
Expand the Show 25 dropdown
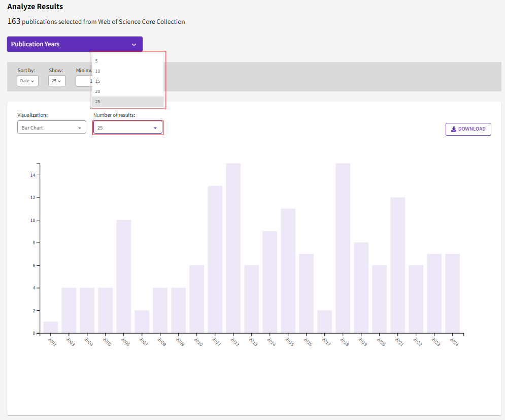click(57, 81)
